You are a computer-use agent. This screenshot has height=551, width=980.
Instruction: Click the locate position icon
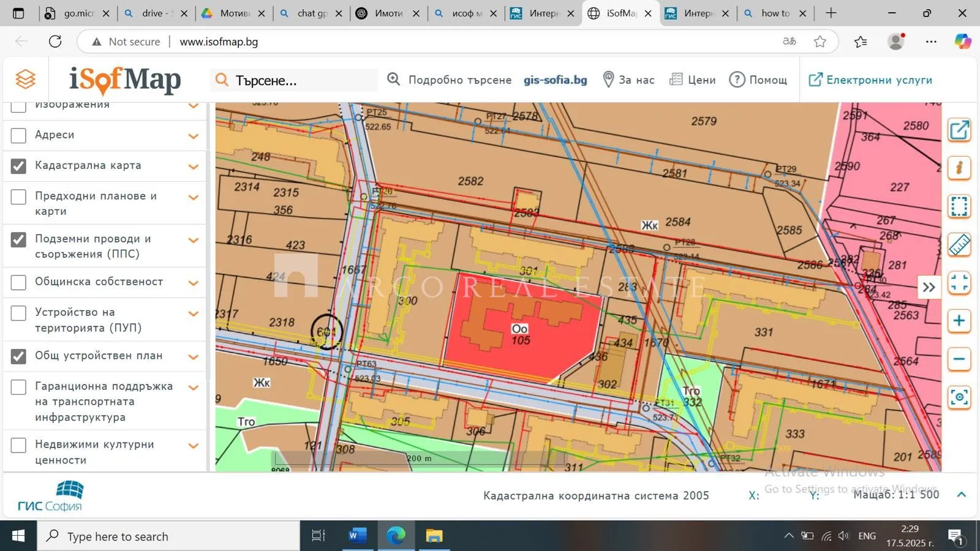pos(959,397)
